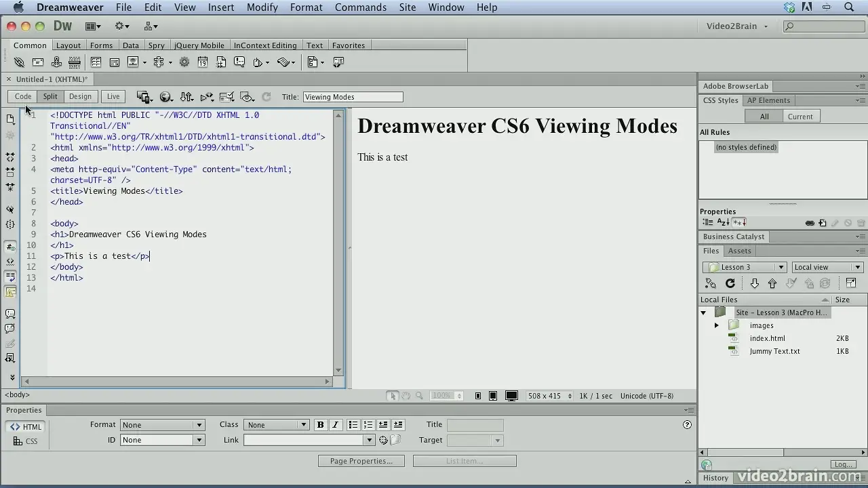
Task: Open the Commands menu
Action: 361,7
